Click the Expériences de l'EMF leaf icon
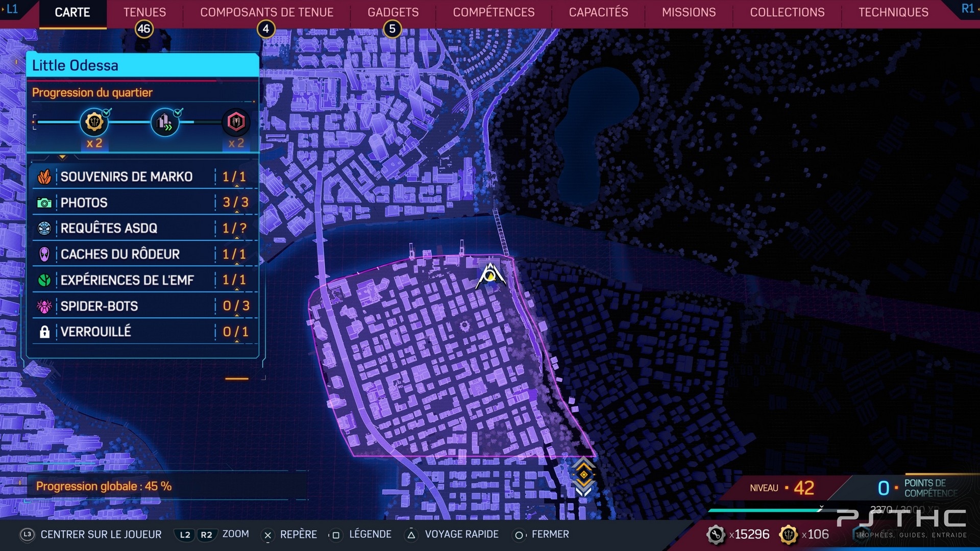The width and height of the screenshot is (980, 551). [44, 280]
